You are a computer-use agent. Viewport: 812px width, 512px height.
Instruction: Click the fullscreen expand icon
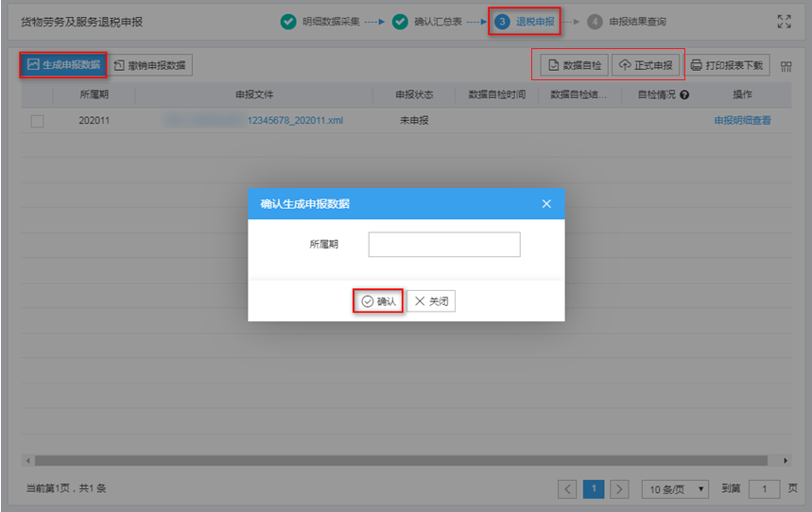pyautogui.click(x=784, y=21)
